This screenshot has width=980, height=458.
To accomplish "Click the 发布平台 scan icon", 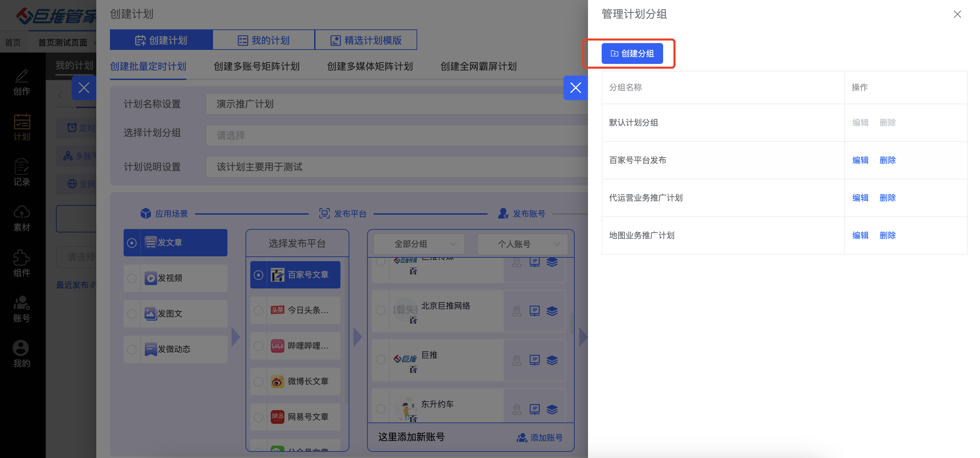I will (x=324, y=214).
